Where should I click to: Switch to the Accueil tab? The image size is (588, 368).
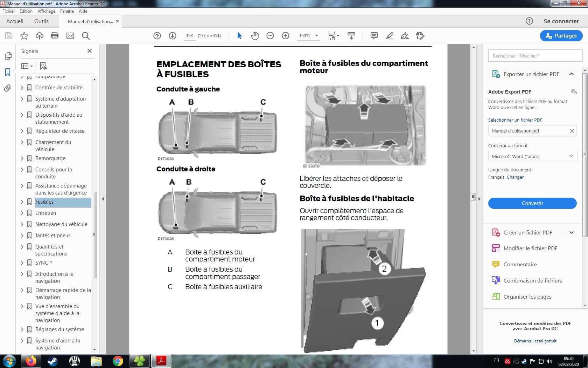(x=15, y=21)
